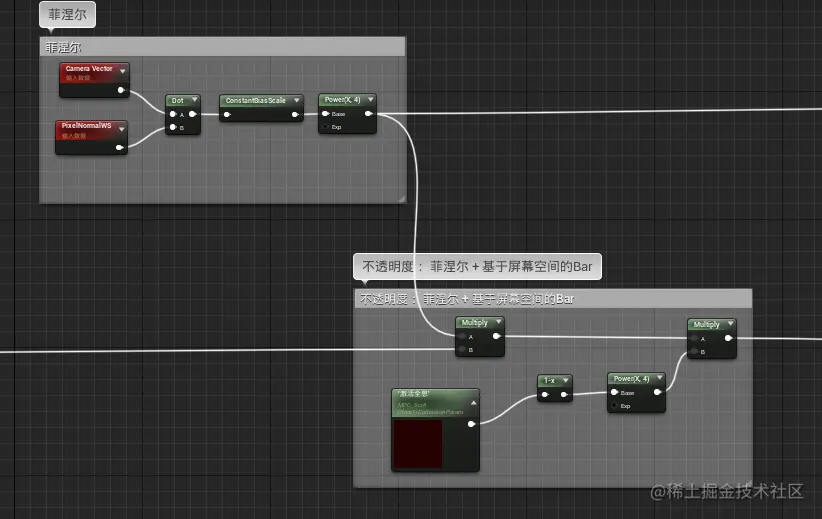Screen dimensions: 822x519
Task: Click Exp pin of Power node in 菲涅尔 comment
Action: [x=326, y=127]
